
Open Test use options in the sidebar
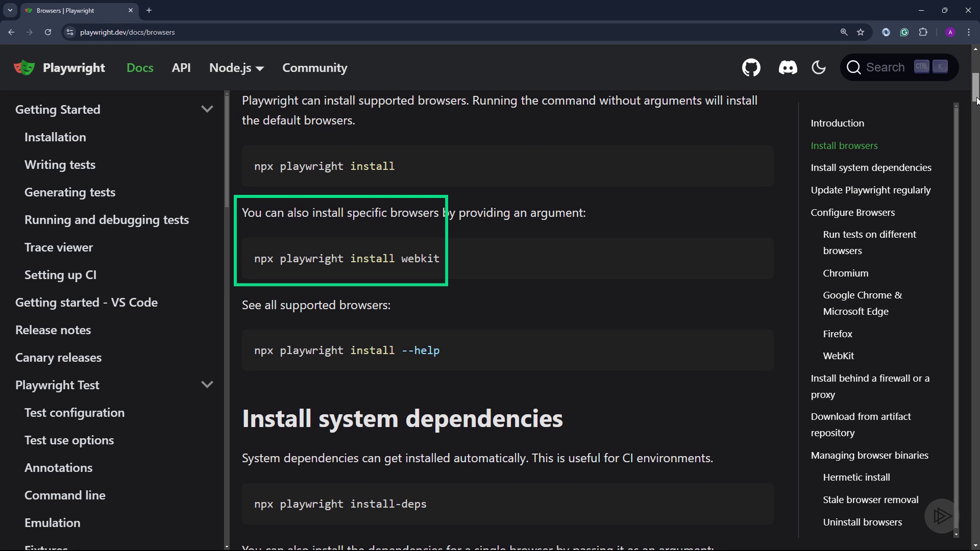pyautogui.click(x=69, y=440)
